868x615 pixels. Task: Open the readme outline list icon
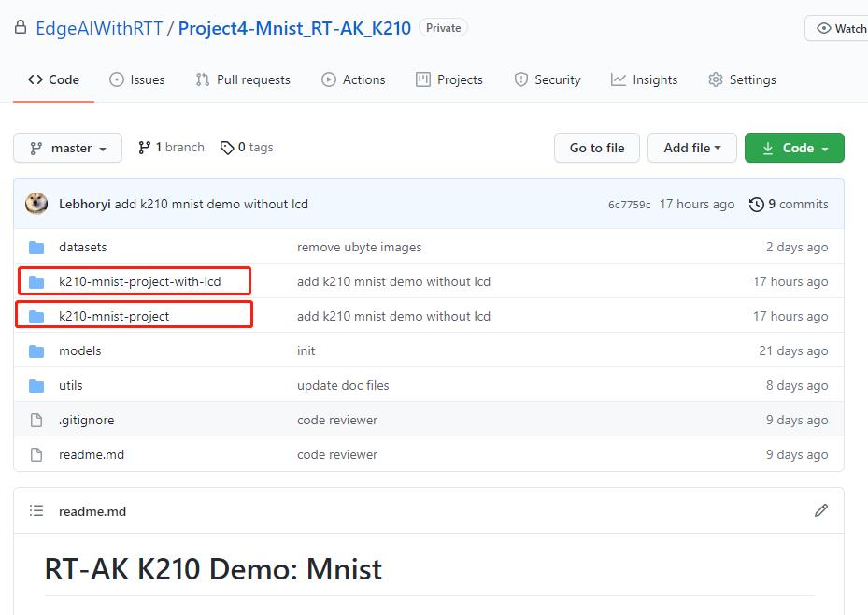36,510
